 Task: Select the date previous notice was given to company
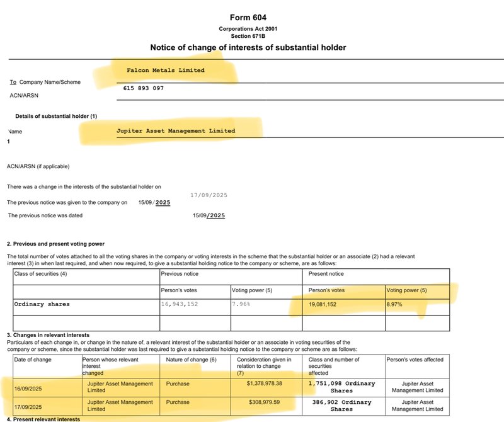pos(154,202)
